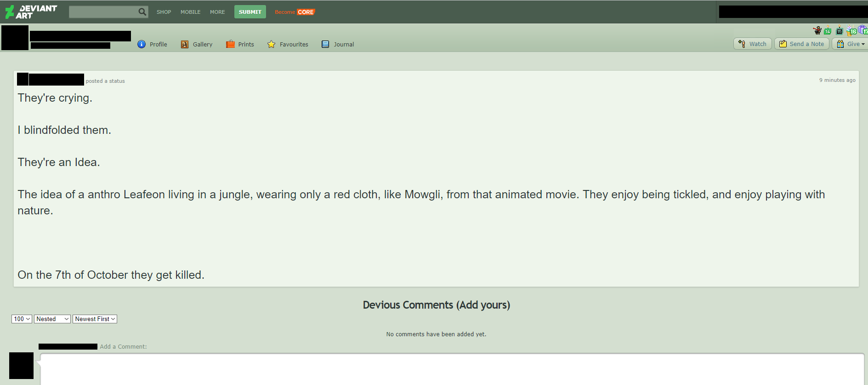The width and height of the screenshot is (868, 385).
Task: Go to the Journal tab
Action: click(344, 44)
